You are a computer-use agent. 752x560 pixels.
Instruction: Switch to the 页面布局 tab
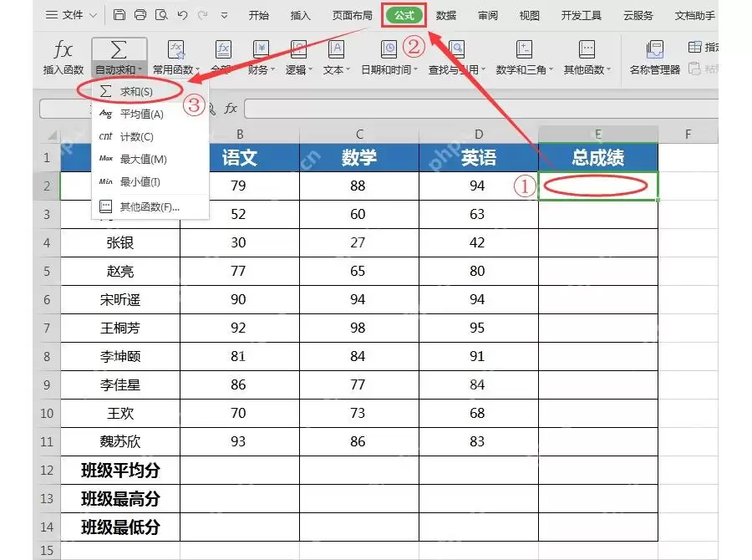(352, 15)
